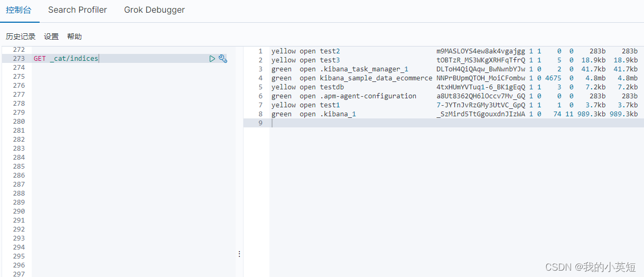This screenshot has width=644, height=277.
Task: Click green status in .kibana_1 row
Action: [x=282, y=114]
